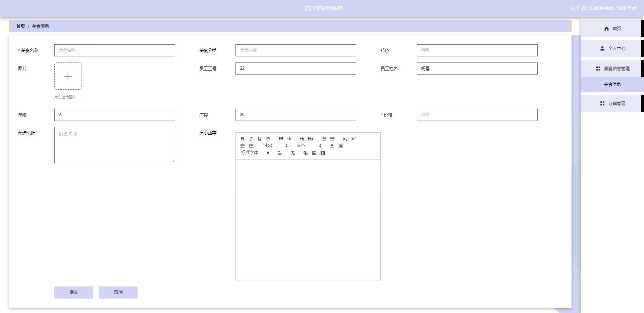Open 个人中心 in the sidebar
Screen dimensions: 644x313
[612, 48]
